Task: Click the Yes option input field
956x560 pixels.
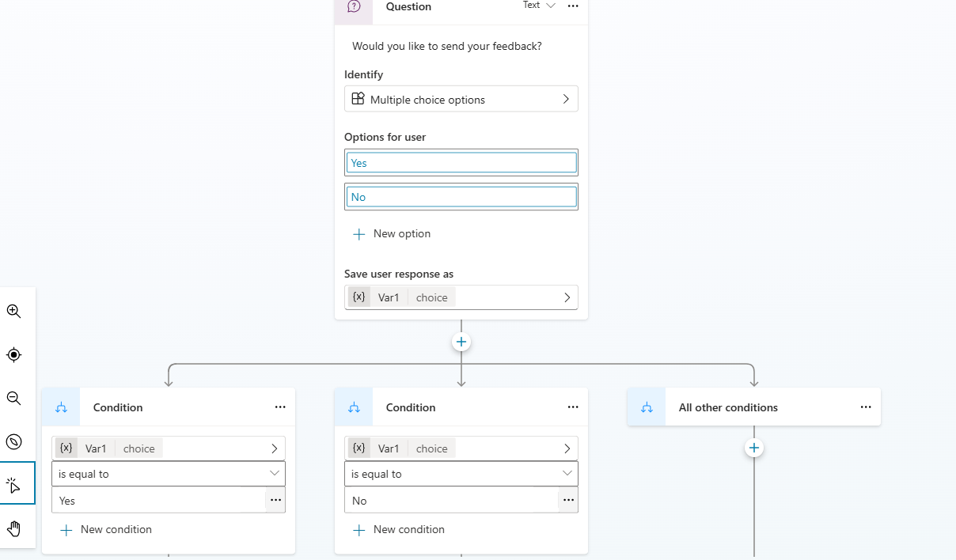Action: pyautogui.click(x=461, y=162)
